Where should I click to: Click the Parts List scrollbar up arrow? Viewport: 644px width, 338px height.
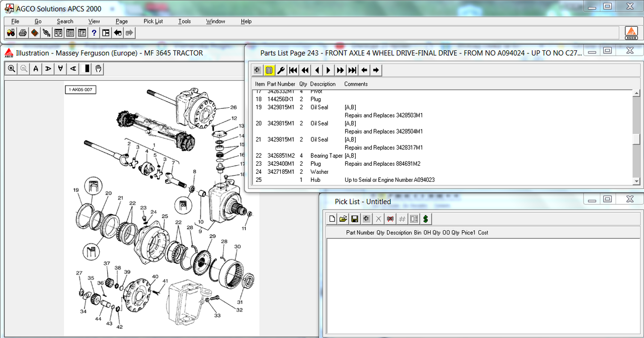tap(636, 94)
